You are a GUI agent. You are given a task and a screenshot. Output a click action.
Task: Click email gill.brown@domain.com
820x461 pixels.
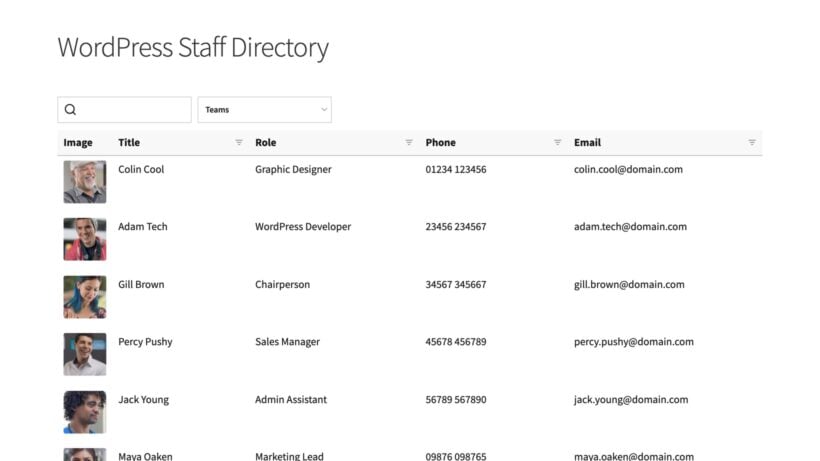pos(629,285)
